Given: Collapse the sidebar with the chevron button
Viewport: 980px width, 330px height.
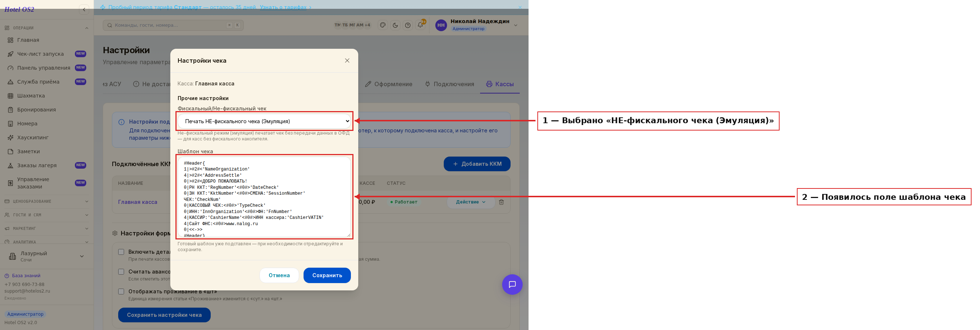Looking at the screenshot, I should click(84, 10).
